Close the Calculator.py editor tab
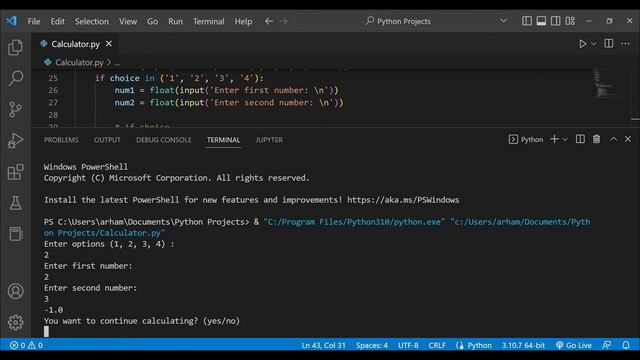This screenshot has width=640, height=360. click(x=109, y=44)
